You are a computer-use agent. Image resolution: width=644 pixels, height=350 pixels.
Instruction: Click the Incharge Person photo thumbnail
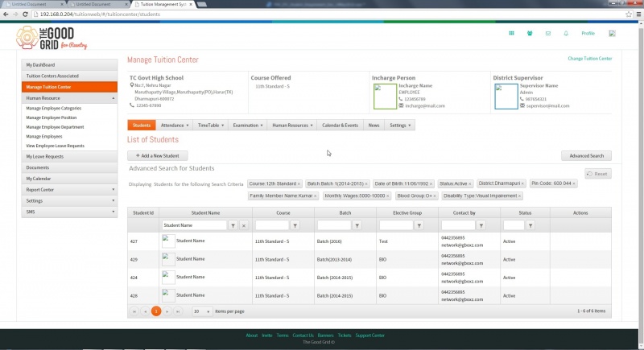pos(385,97)
